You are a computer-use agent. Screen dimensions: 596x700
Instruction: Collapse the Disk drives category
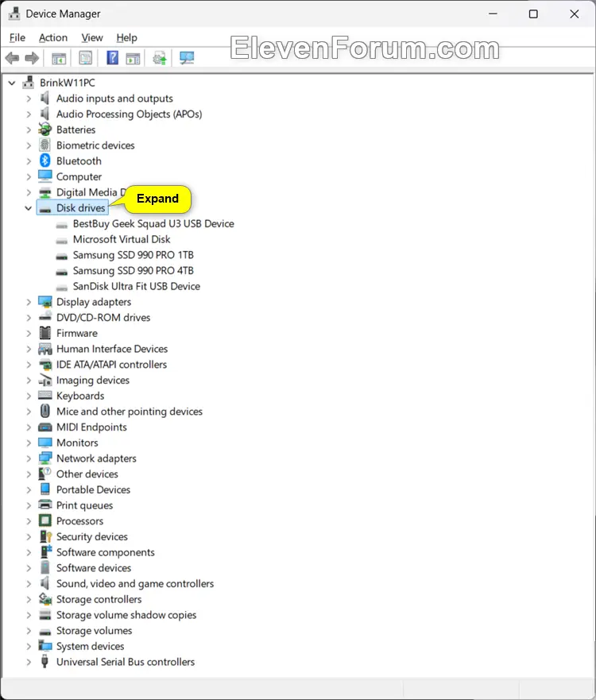pos(28,208)
